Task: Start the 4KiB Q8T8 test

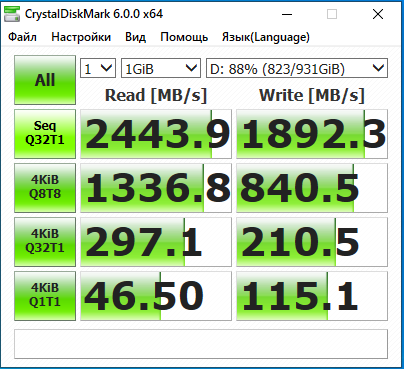Action: click(x=45, y=188)
